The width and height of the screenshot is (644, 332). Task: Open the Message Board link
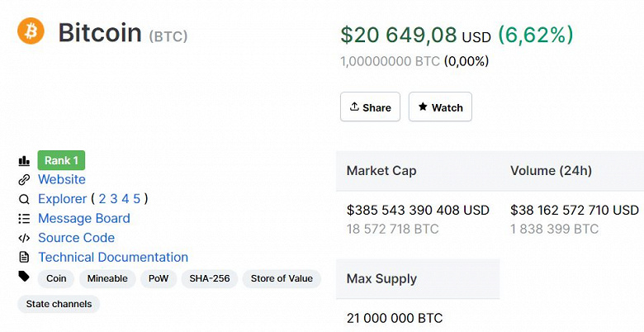pos(84,219)
